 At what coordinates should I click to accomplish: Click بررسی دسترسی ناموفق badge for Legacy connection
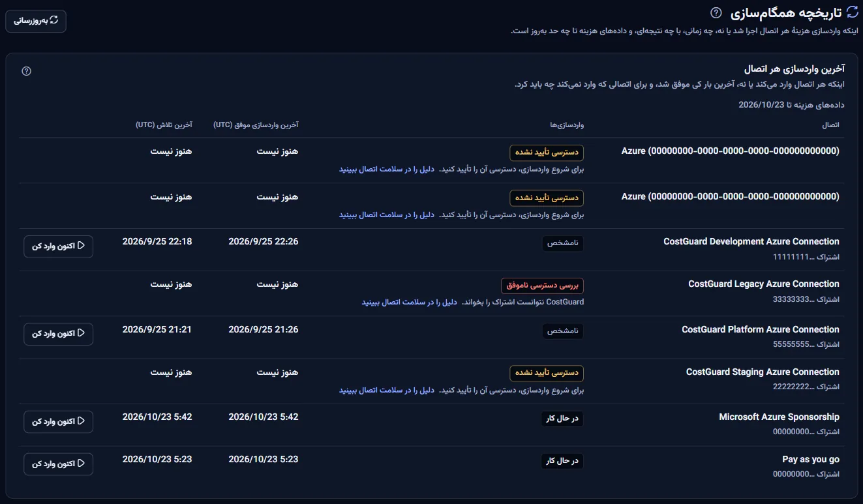(542, 286)
